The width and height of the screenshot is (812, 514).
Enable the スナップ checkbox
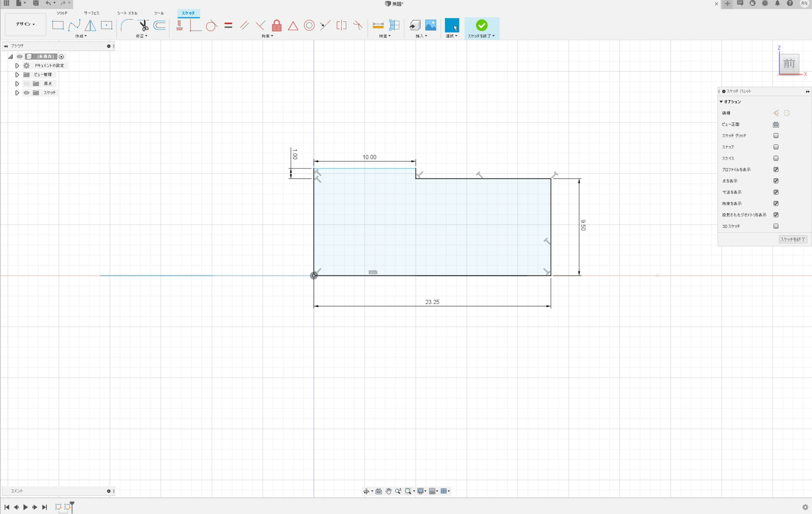coord(776,147)
